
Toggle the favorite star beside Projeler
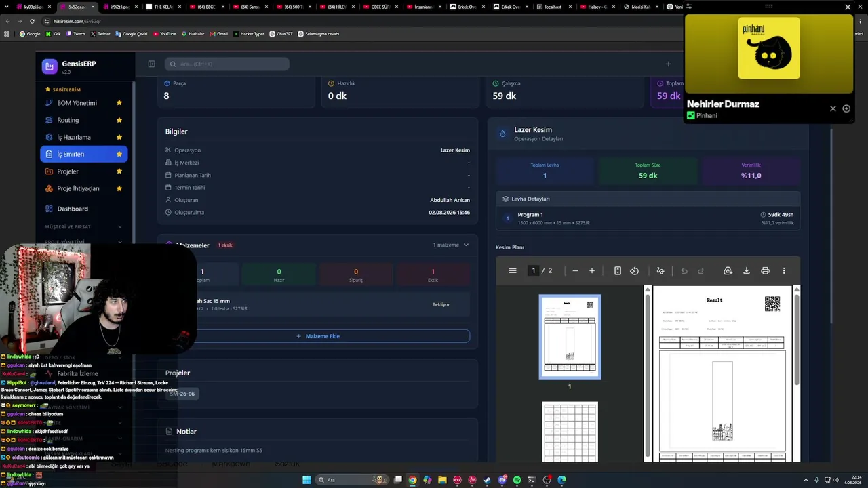click(119, 171)
